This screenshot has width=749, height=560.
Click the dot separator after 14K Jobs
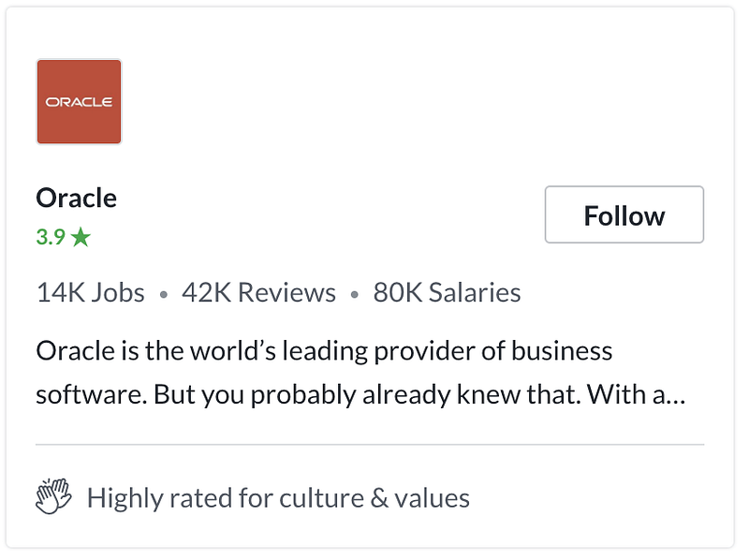(x=163, y=295)
